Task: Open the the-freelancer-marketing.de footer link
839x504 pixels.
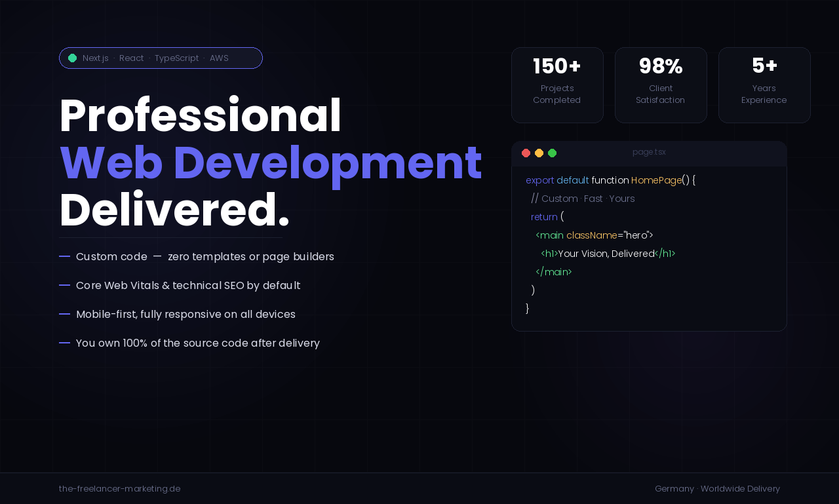Action: (x=120, y=489)
